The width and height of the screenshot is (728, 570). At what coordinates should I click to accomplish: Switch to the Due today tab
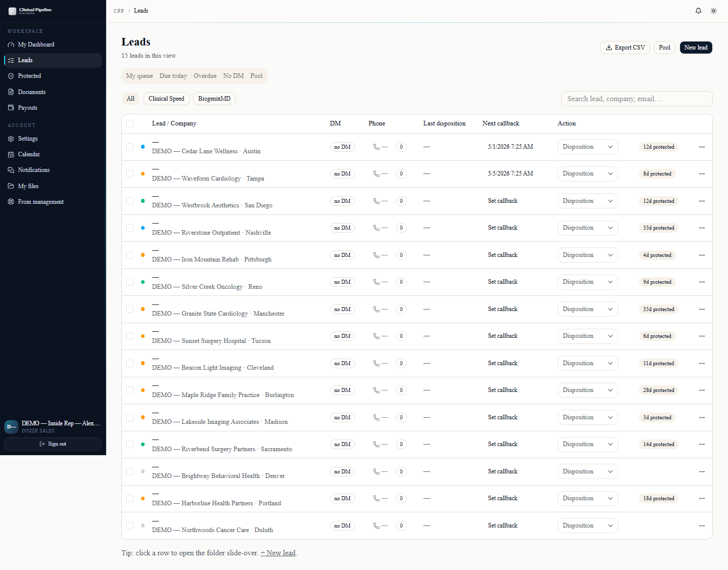pyautogui.click(x=173, y=76)
